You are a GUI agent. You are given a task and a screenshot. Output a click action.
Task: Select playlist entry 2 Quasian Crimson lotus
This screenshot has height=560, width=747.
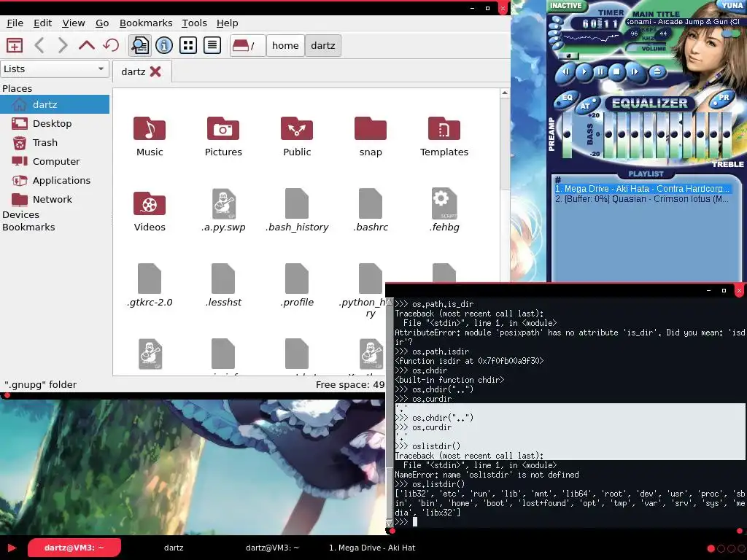click(x=642, y=199)
